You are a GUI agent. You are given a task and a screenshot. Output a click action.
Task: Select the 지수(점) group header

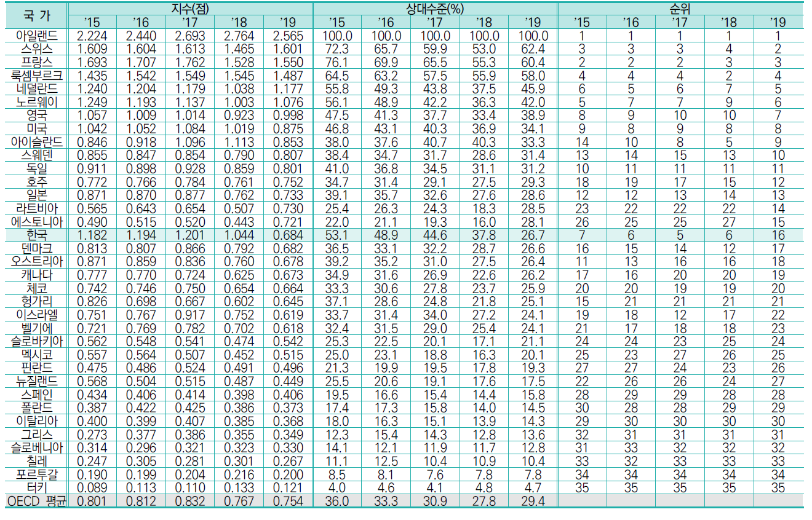click(x=189, y=9)
